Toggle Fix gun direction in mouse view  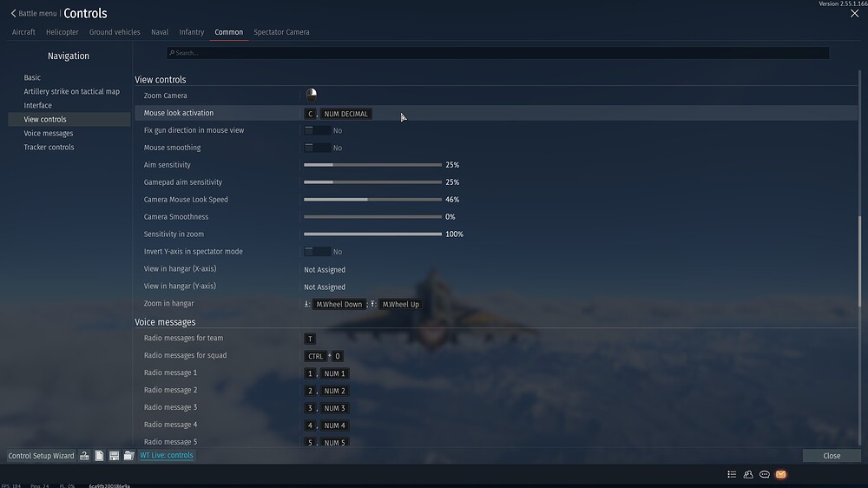pos(317,130)
